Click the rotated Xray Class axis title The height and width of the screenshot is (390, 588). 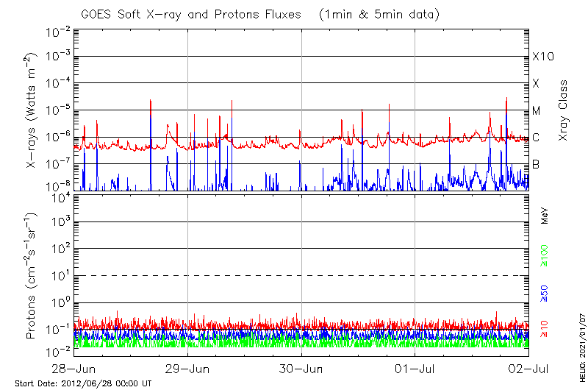pos(564,110)
